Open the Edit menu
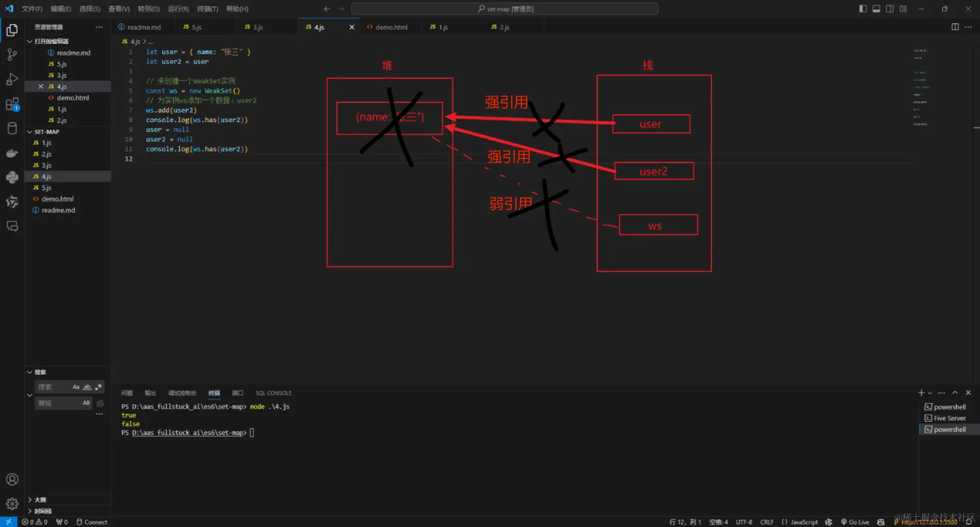 coord(61,9)
